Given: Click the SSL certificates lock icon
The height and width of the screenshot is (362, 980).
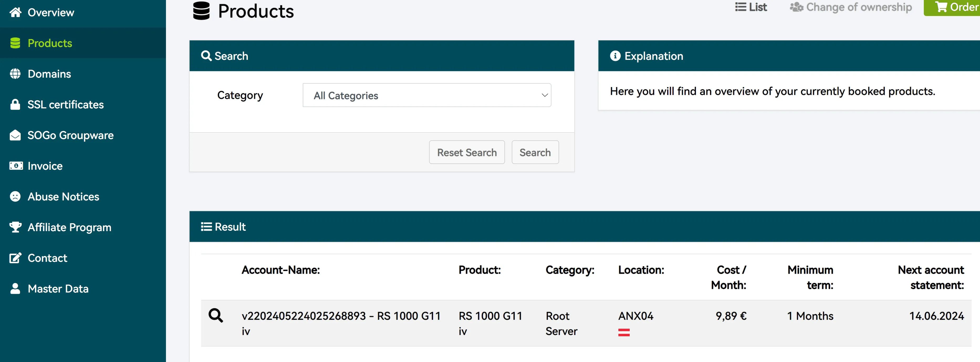Looking at the screenshot, I should [x=15, y=104].
